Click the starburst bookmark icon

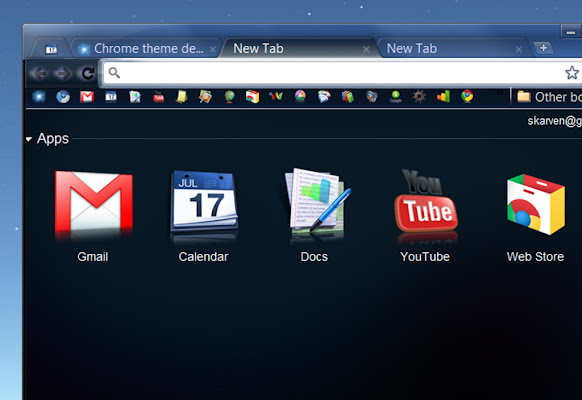pyautogui.click(x=39, y=97)
